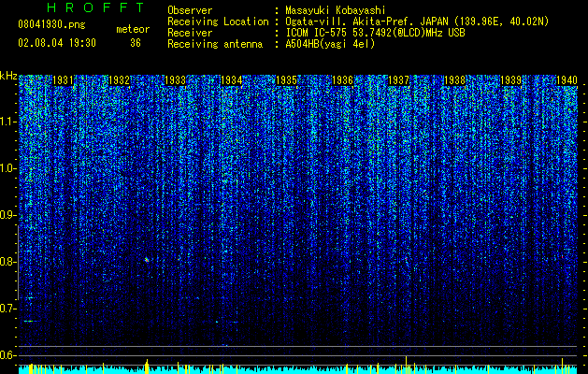
Task: Click the 0.7 kHz axis label
Action: pos(8,309)
